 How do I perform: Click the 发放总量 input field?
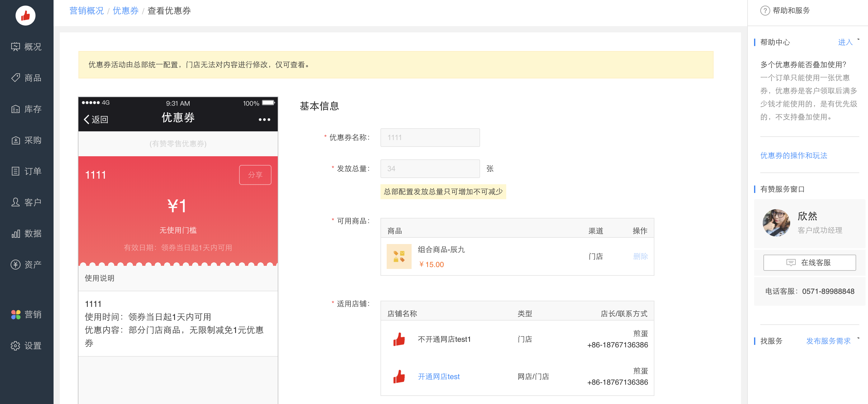click(x=430, y=168)
